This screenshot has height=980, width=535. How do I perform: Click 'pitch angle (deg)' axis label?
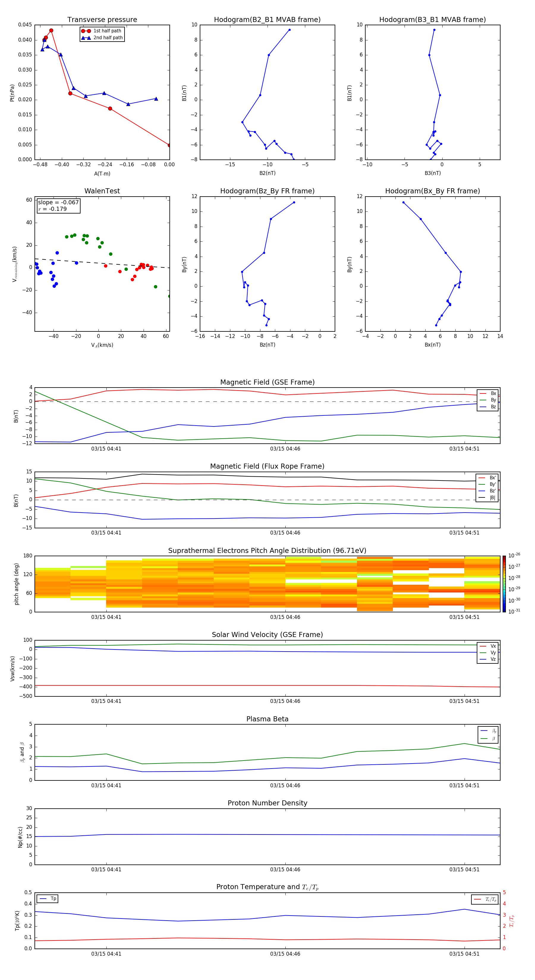tap(16, 584)
